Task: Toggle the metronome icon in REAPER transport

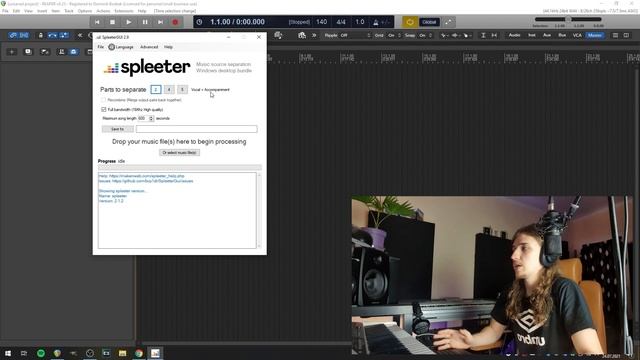Action: click(376, 22)
